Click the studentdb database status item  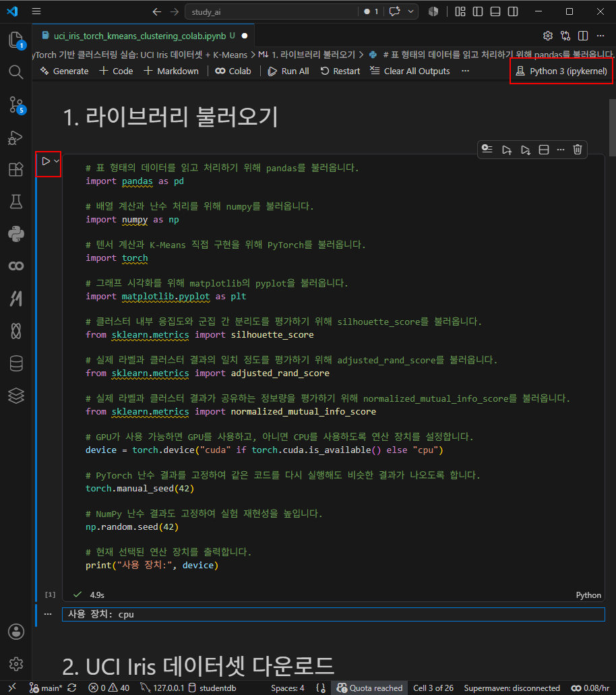[x=212, y=688]
